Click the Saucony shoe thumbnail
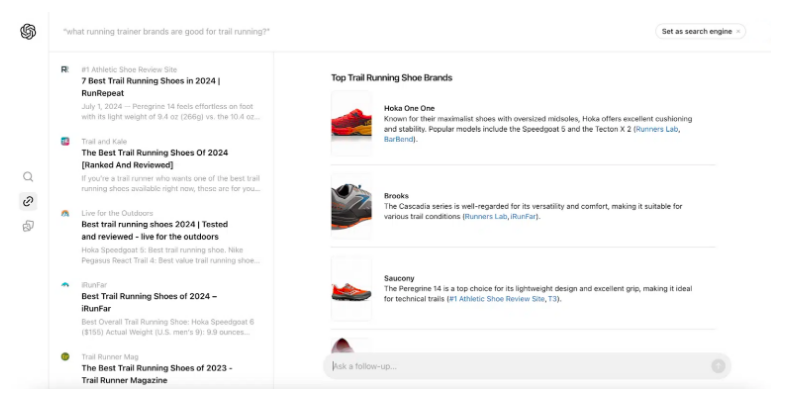 click(351, 288)
